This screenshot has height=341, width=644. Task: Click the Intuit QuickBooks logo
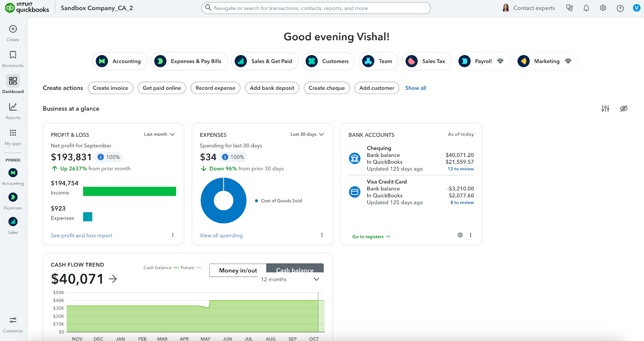pos(27,8)
